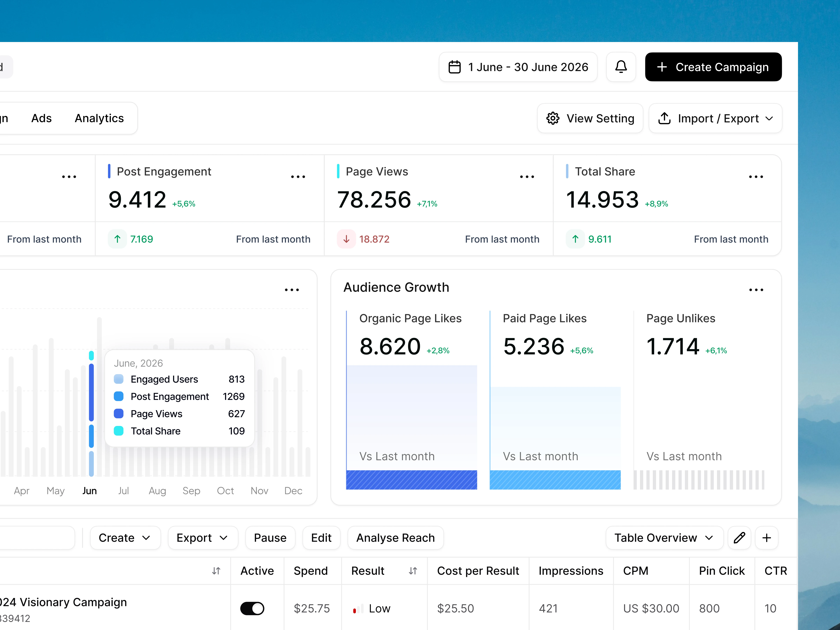
Task: Open the 1 June - 30 June date picker
Action: click(518, 67)
